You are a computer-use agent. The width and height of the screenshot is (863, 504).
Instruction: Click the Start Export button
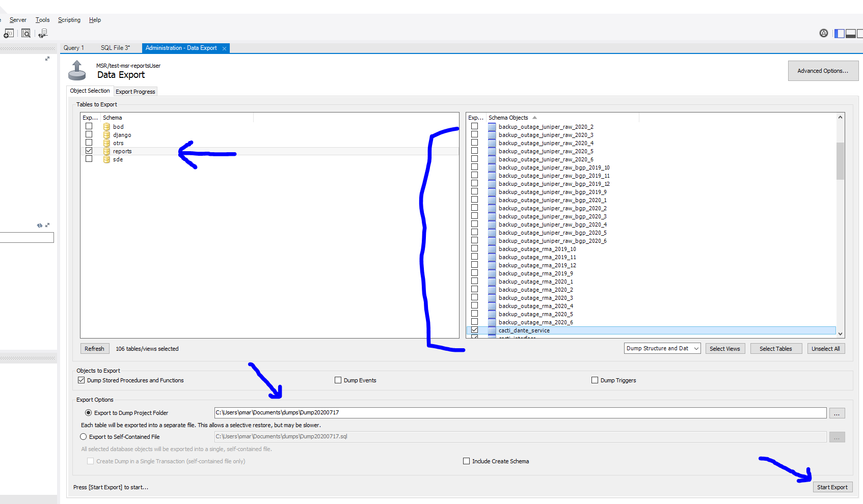click(x=832, y=487)
